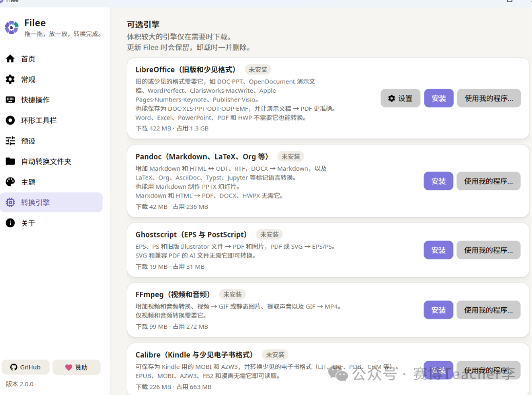
Task: Switch to 自动转换文件夹 settings
Action: pos(51,162)
